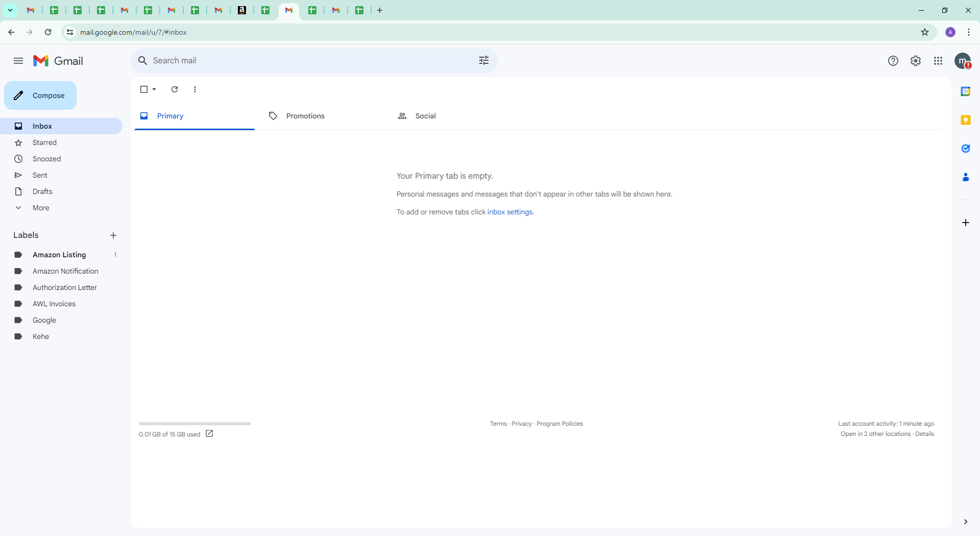Open account activity Details link
The image size is (980, 536).
[x=924, y=434]
